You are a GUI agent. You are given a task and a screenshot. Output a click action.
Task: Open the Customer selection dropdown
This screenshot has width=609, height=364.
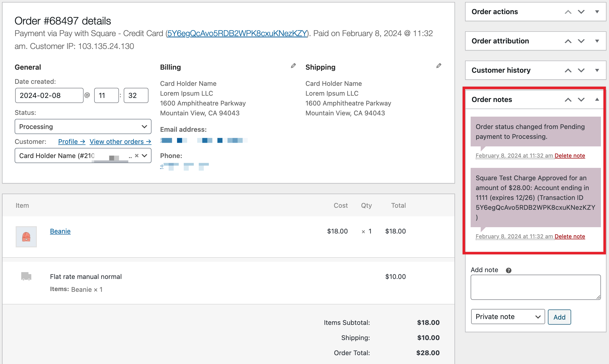pos(144,156)
